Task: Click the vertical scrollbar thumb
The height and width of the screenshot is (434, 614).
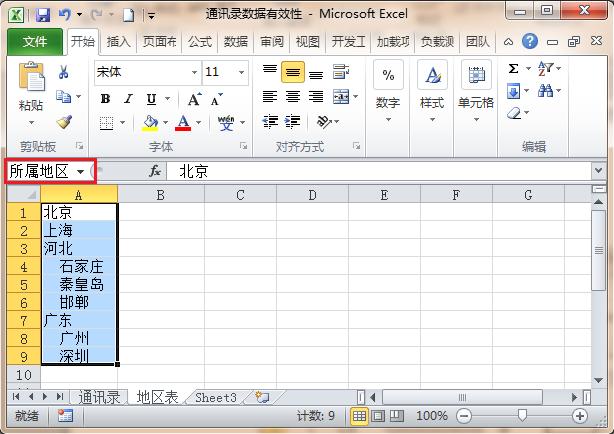Action: pos(598,250)
